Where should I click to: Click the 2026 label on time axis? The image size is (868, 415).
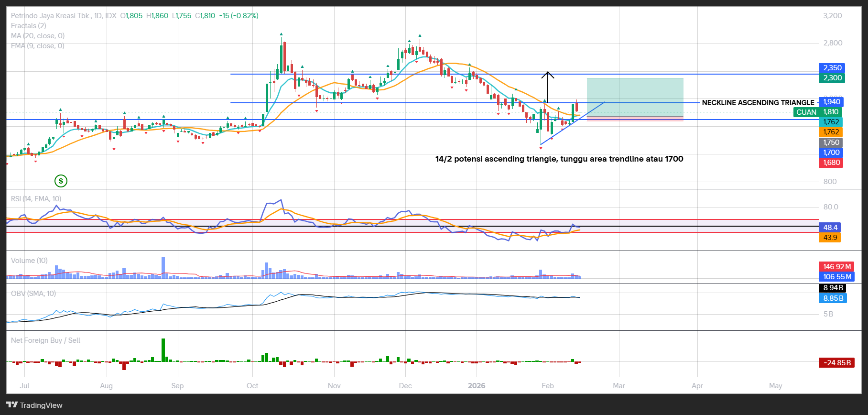coord(477,386)
